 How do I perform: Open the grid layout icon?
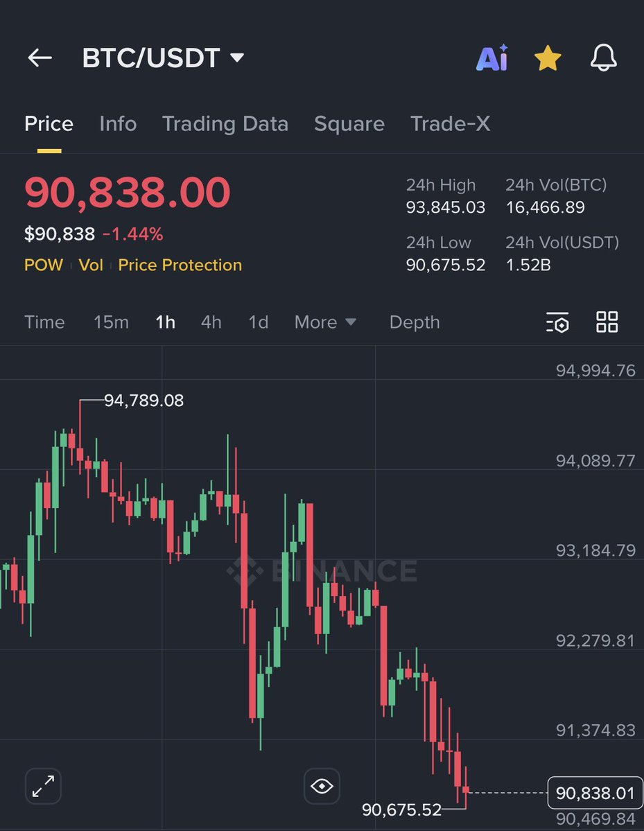point(607,322)
